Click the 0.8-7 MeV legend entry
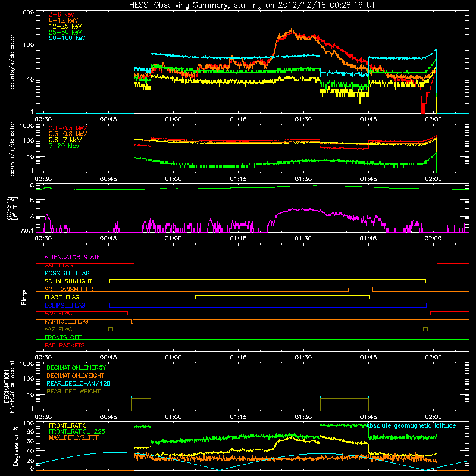The width and height of the screenshot is (476, 476). click(65, 140)
